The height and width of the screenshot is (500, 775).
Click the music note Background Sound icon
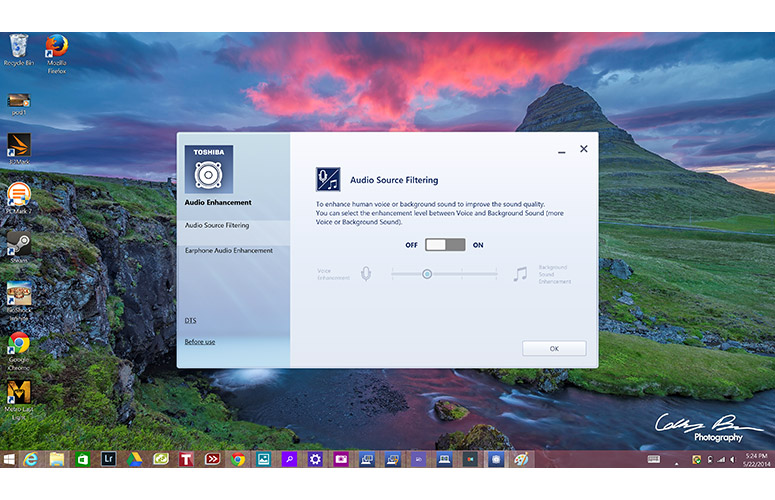click(520, 274)
